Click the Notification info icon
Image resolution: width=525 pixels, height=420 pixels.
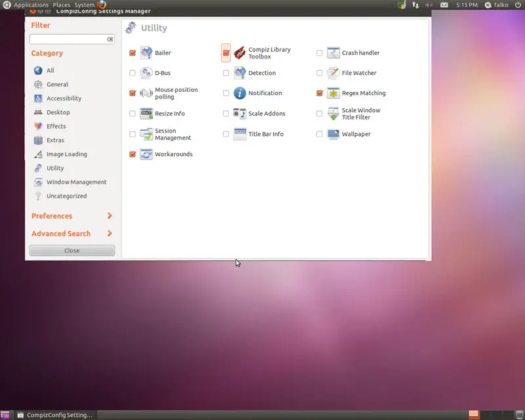click(240, 93)
